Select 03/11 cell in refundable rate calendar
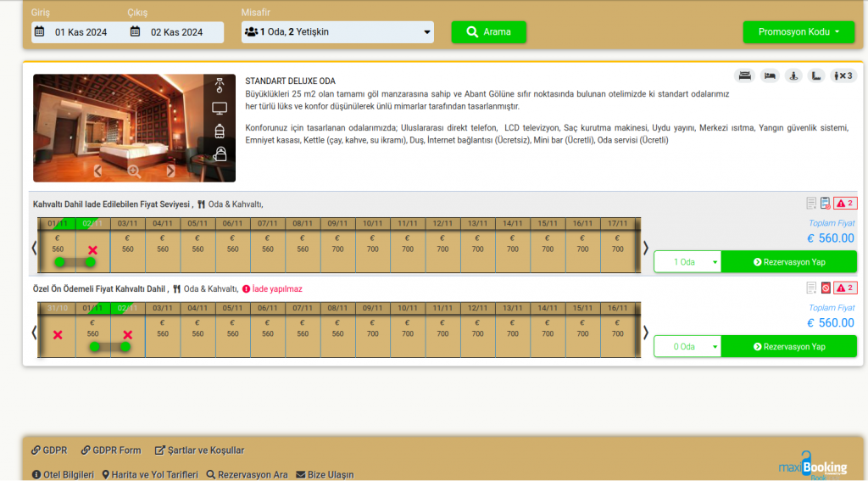 click(x=128, y=244)
